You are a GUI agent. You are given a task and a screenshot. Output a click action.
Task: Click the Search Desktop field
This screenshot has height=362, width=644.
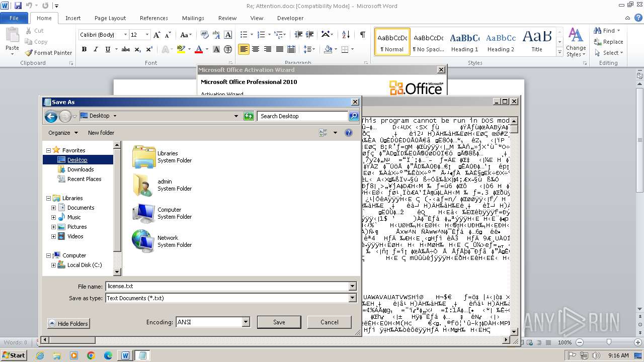click(x=303, y=116)
